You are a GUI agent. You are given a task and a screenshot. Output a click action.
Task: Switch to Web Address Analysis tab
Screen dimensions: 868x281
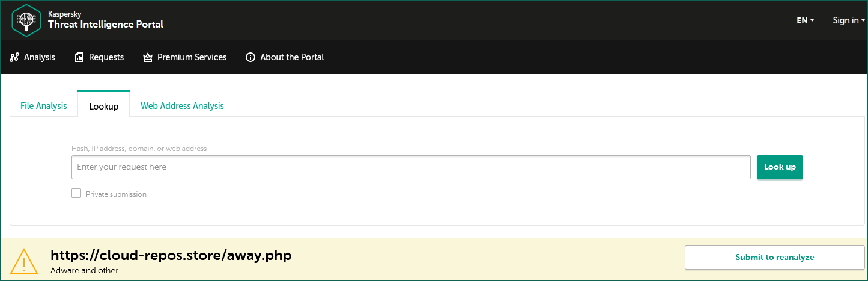[182, 106]
